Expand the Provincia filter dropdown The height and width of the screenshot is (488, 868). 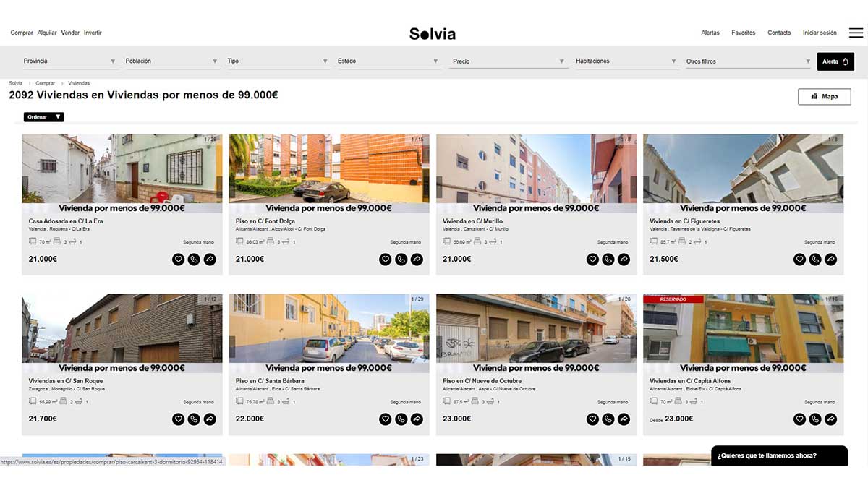pos(69,61)
